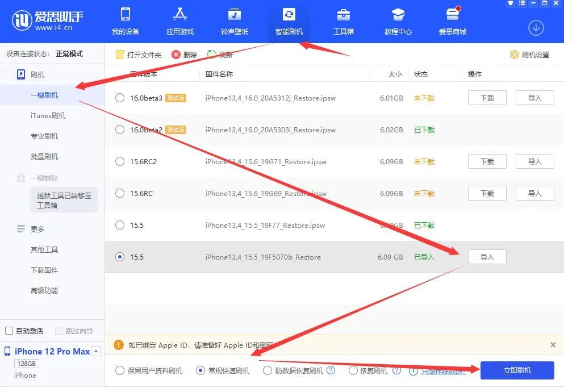Select the 16.0beta3 firmware radio button
Screen dimensions: 564x392
point(120,98)
